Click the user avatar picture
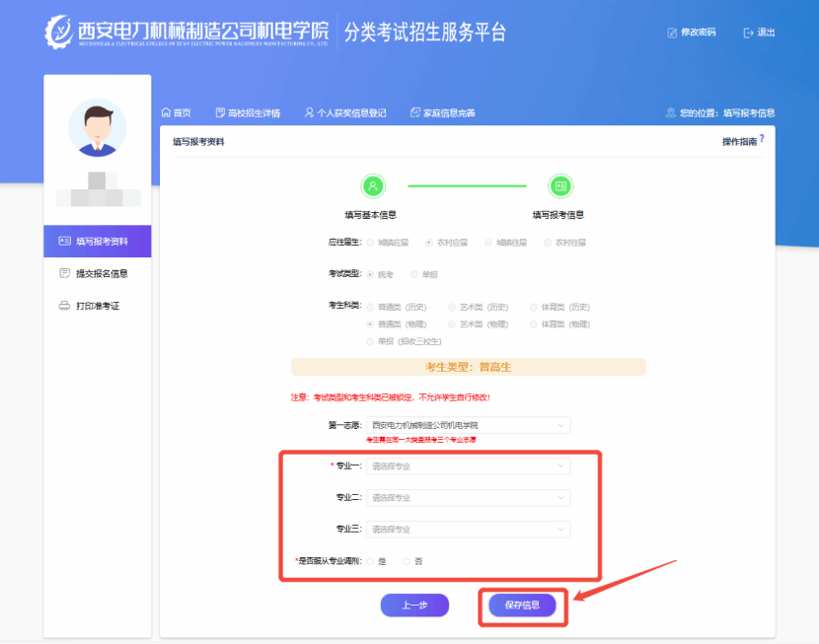This screenshot has width=819, height=644. (97, 127)
